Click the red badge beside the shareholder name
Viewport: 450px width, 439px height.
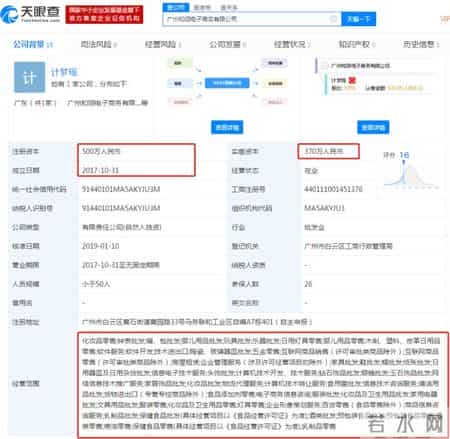[352, 80]
